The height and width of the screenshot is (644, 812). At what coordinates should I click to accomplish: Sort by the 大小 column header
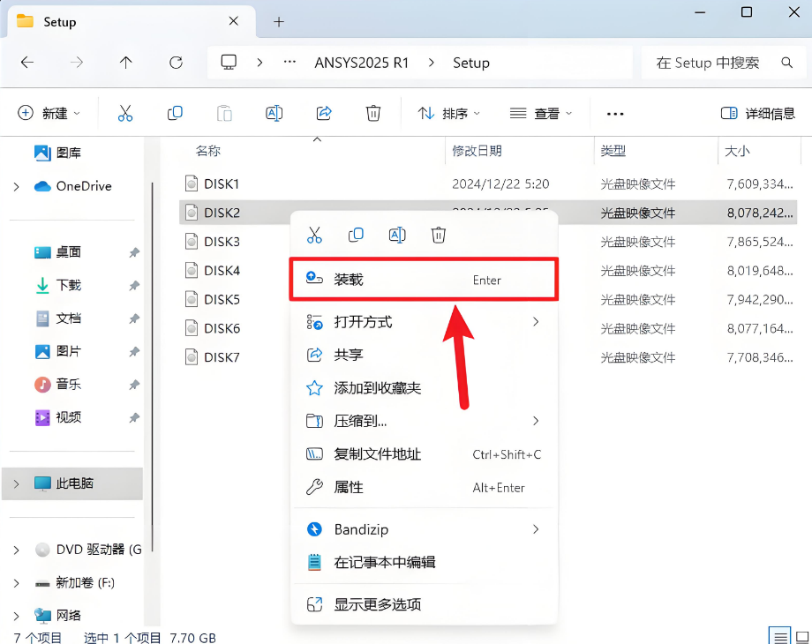(737, 151)
